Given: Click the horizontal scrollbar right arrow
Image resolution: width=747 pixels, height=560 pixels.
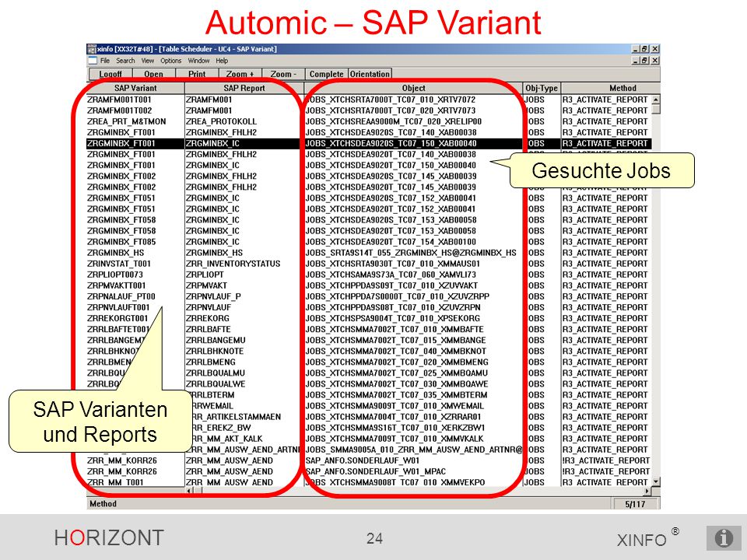Looking at the screenshot, I should point(647,490).
